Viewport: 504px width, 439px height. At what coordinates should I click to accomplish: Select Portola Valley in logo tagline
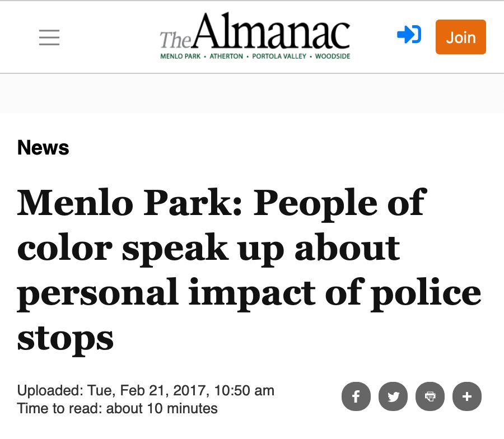click(279, 57)
